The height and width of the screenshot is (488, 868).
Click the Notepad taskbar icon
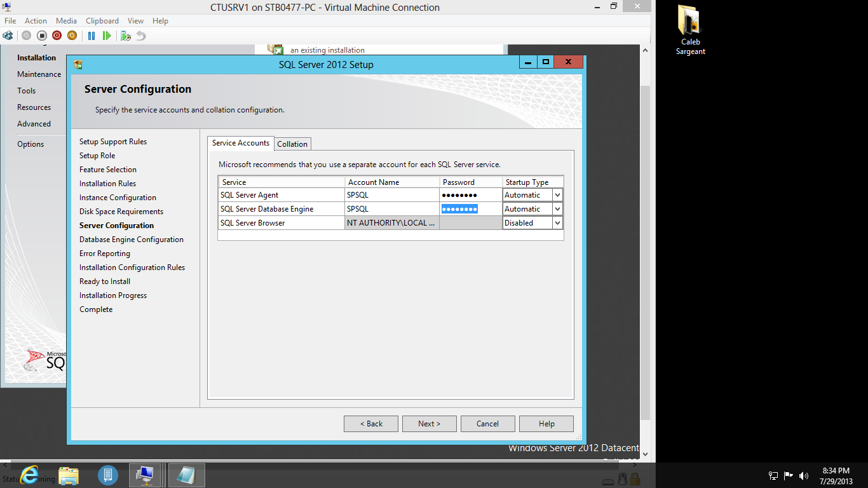(187, 475)
